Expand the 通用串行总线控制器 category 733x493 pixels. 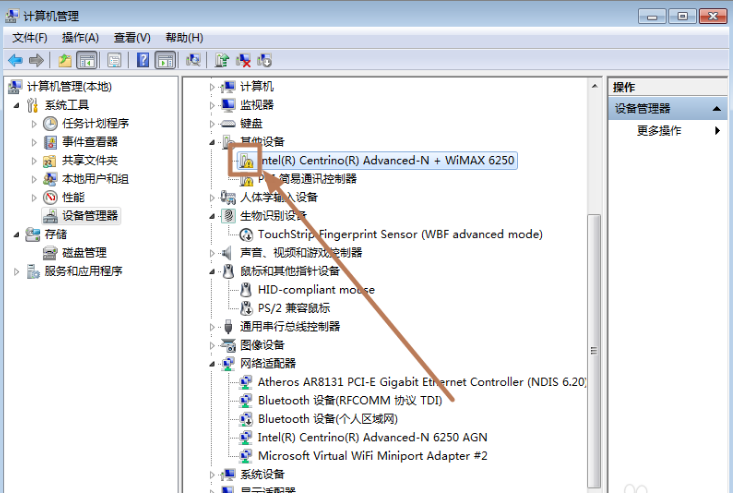[x=212, y=327]
